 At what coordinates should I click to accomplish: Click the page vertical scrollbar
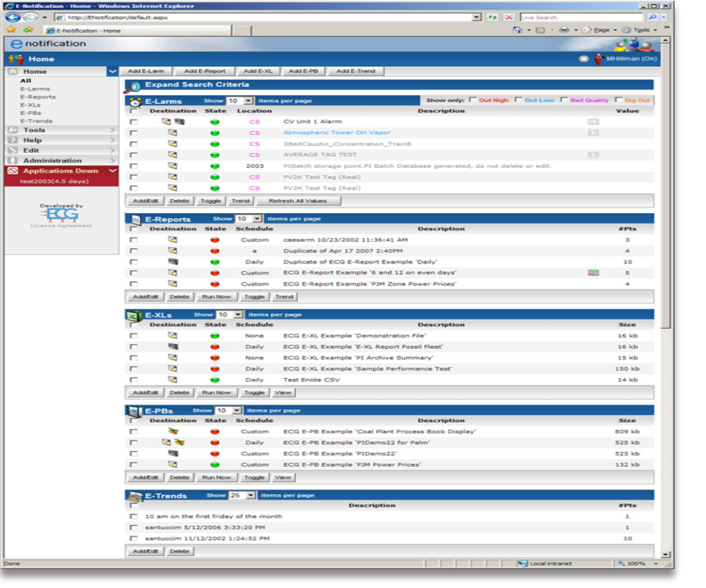pyautogui.click(x=665, y=196)
